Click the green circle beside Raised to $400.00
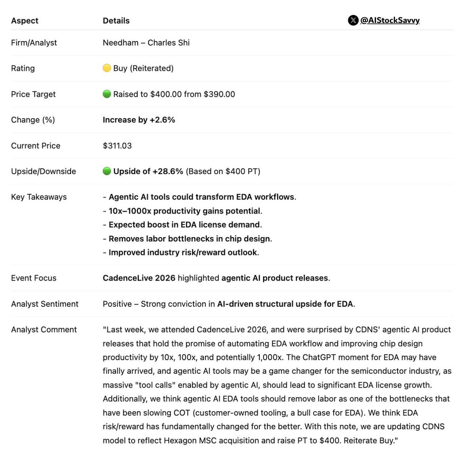This screenshot has height=455, width=476. pos(107,94)
